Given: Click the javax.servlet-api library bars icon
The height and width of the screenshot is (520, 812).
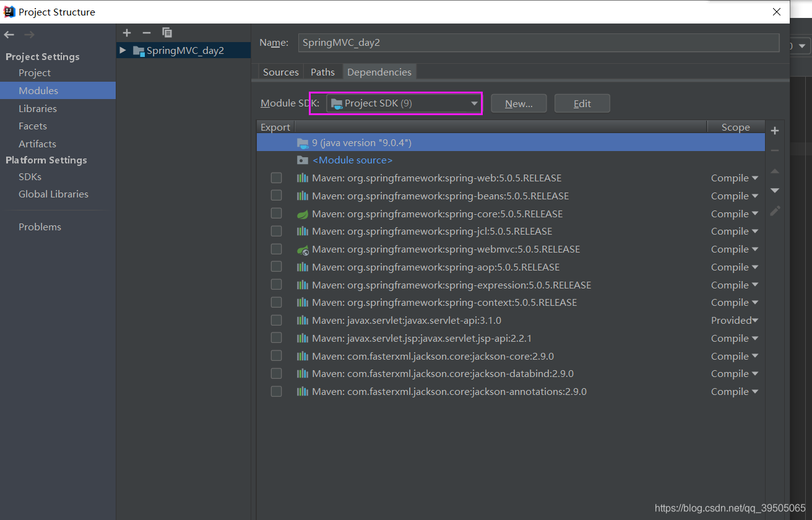Looking at the screenshot, I should coord(303,321).
